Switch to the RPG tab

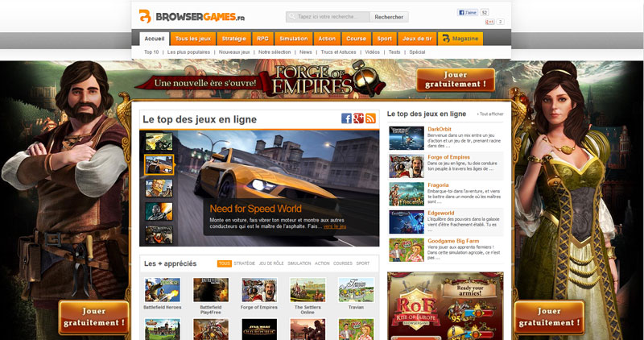pyautogui.click(x=262, y=39)
